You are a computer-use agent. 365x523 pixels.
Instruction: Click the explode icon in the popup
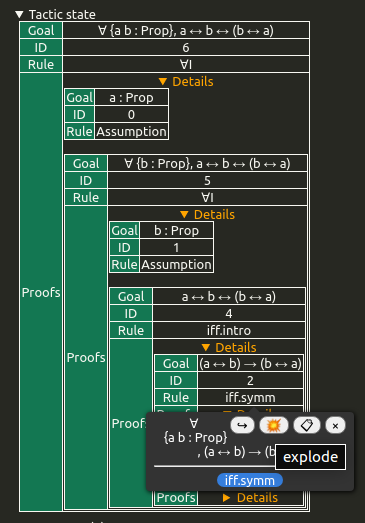click(274, 425)
